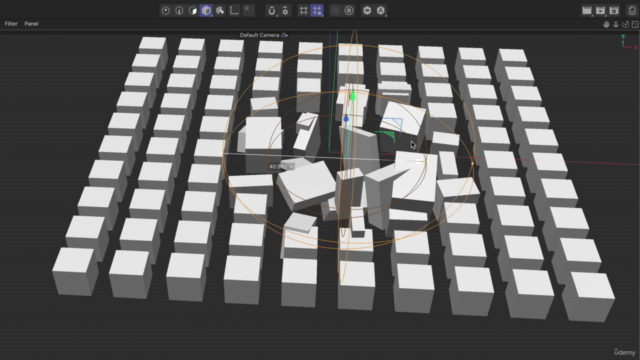This screenshot has width=640, height=360.
Task: Open the Panel menu
Action: point(31,24)
